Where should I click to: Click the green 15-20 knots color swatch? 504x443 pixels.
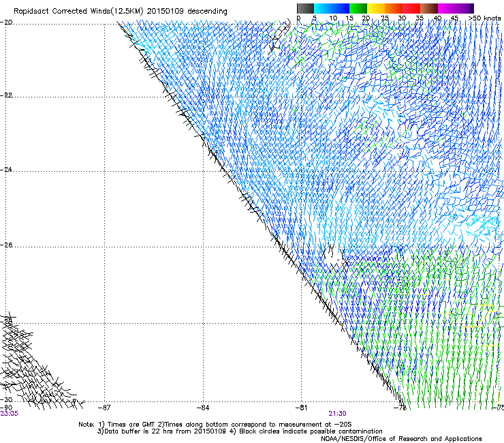tap(358, 8)
